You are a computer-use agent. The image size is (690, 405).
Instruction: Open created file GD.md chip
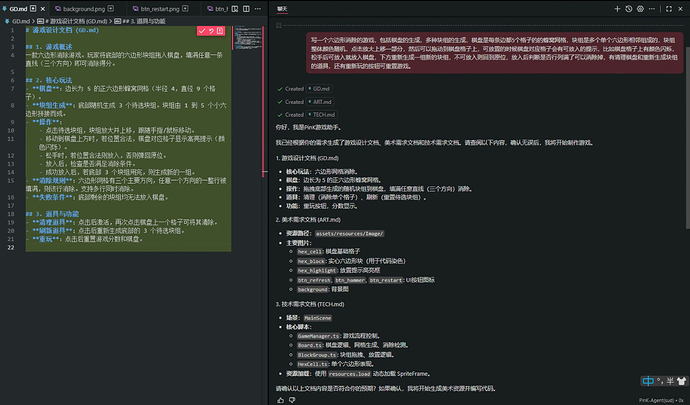[x=319, y=88]
